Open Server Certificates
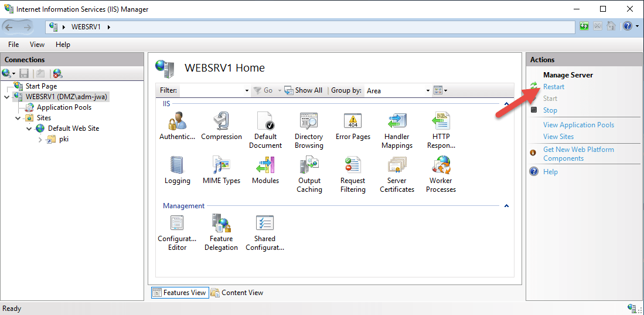This screenshot has width=644, height=315. (397, 166)
